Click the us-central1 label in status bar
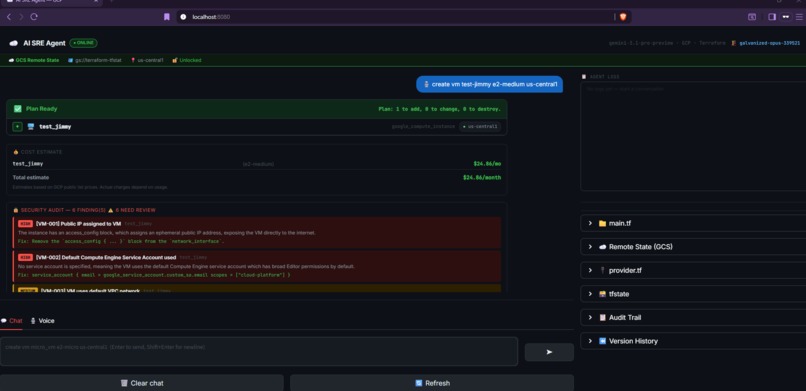Viewport: 806px width, 391px height. 150,61
